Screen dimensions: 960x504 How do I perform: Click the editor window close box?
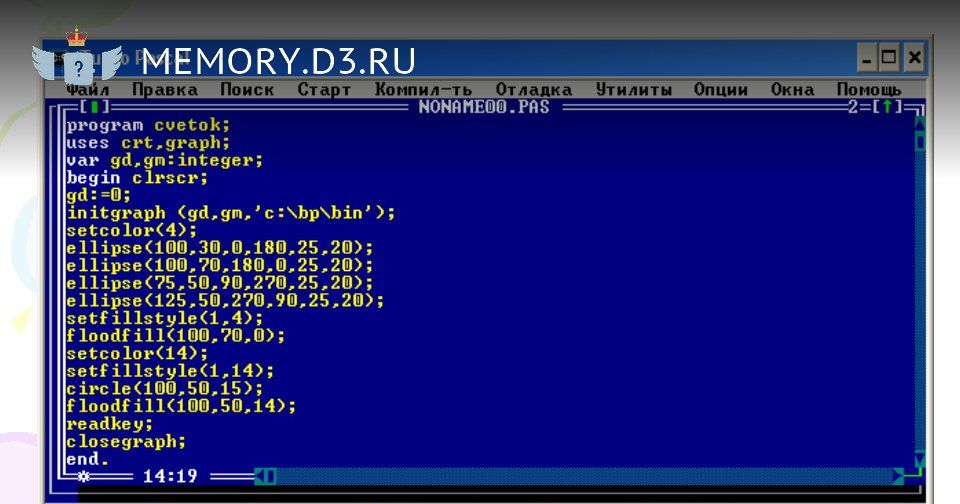click(x=93, y=107)
